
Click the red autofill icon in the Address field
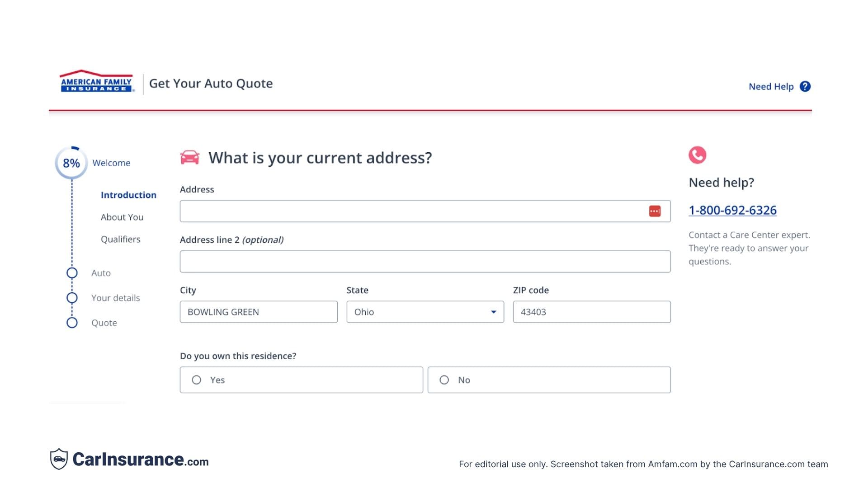tap(655, 211)
